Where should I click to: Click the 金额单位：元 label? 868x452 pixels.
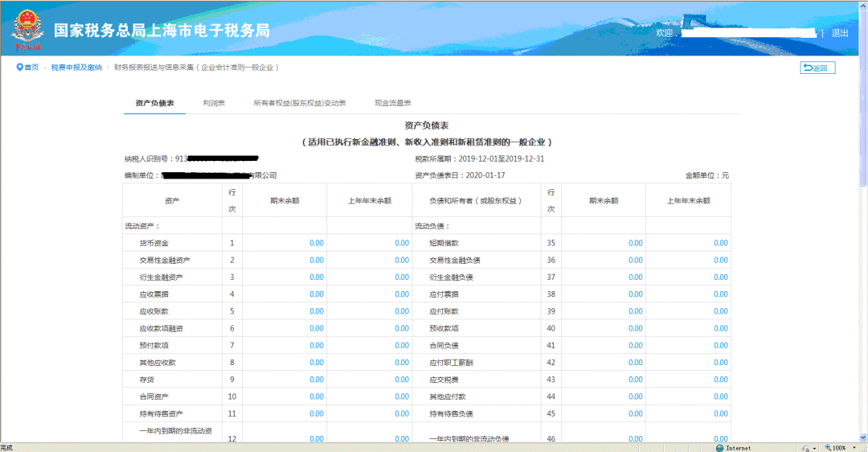click(707, 175)
